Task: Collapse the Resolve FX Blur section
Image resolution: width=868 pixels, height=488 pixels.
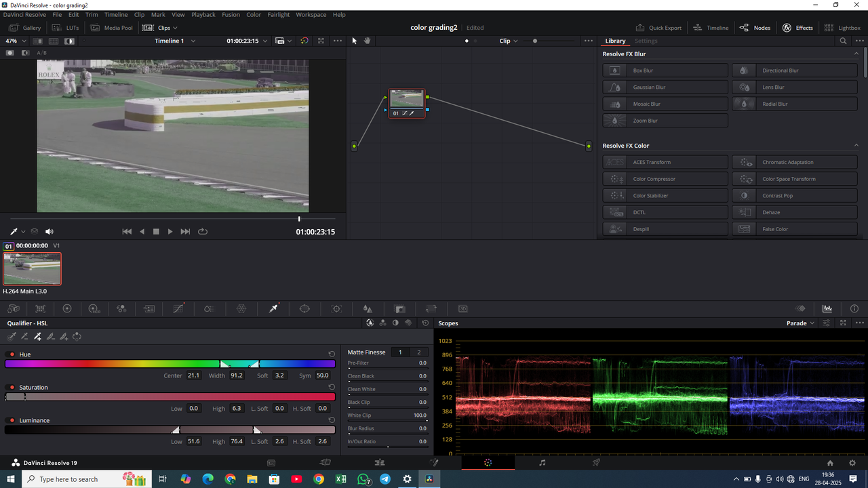Action: (x=856, y=54)
